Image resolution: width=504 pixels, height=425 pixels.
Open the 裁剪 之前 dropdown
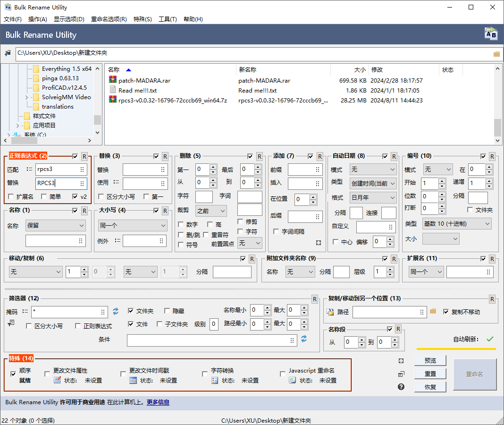click(x=211, y=211)
